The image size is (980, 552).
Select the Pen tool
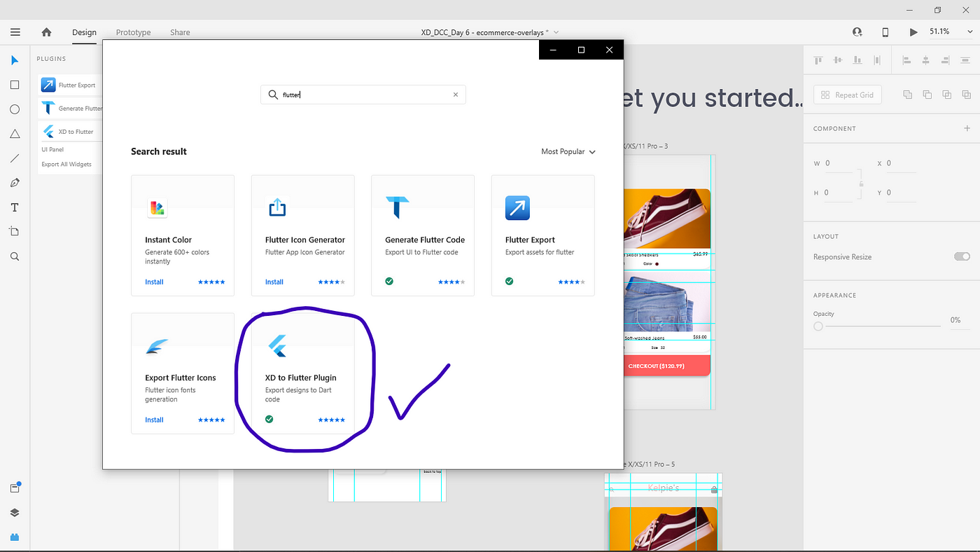click(15, 183)
